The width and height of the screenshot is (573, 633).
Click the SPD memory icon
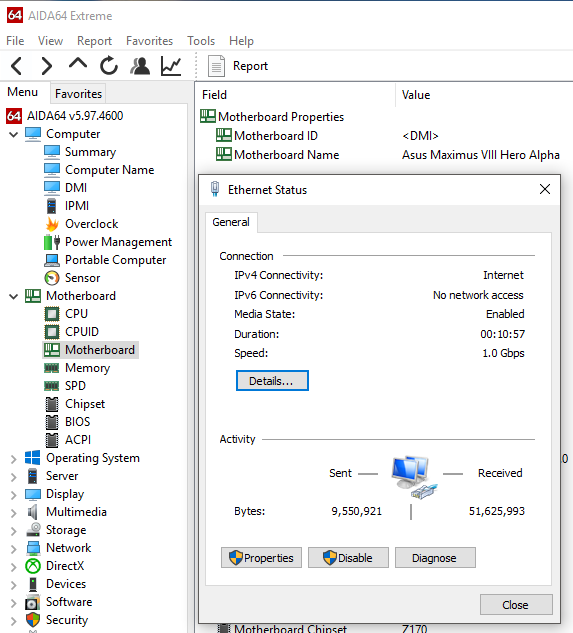(x=52, y=386)
